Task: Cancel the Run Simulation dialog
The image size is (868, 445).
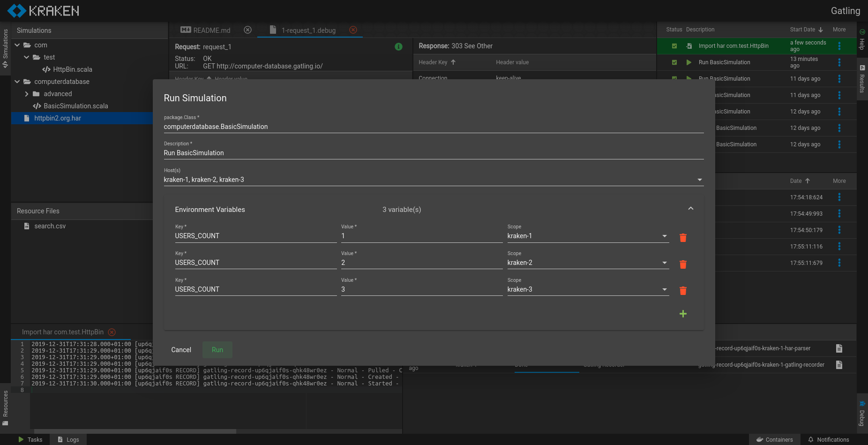Action: point(181,349)
